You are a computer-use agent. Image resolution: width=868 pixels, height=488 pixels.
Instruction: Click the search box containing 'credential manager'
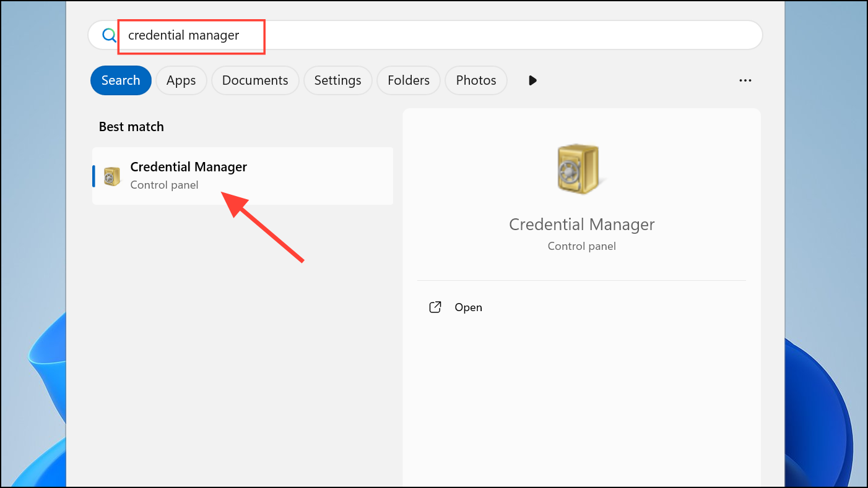[x=425, y=35]
